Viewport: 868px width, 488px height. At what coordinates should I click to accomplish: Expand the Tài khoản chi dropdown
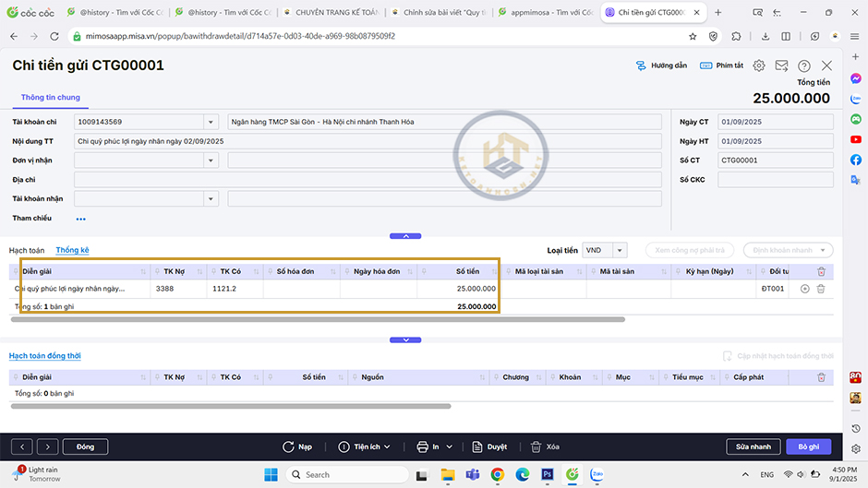[x=211, y=122]
